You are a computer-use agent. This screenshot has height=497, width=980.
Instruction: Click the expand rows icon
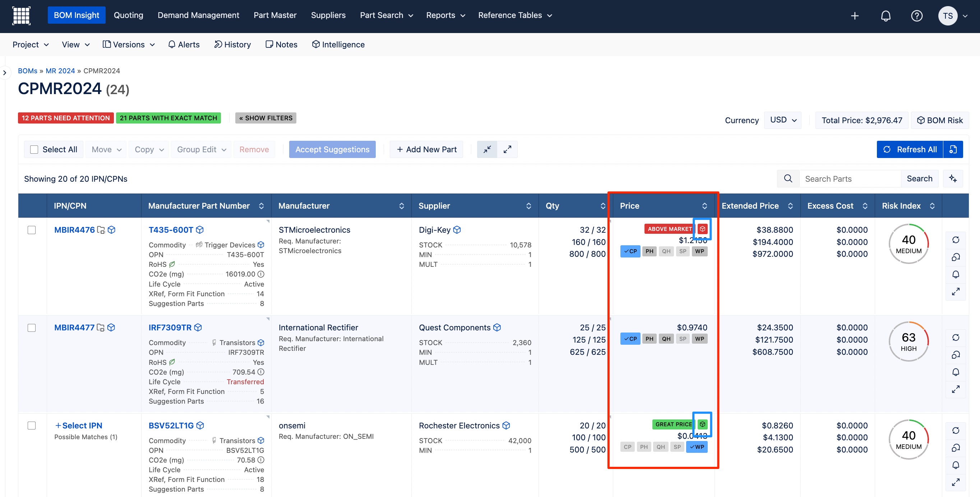point(507,149)
